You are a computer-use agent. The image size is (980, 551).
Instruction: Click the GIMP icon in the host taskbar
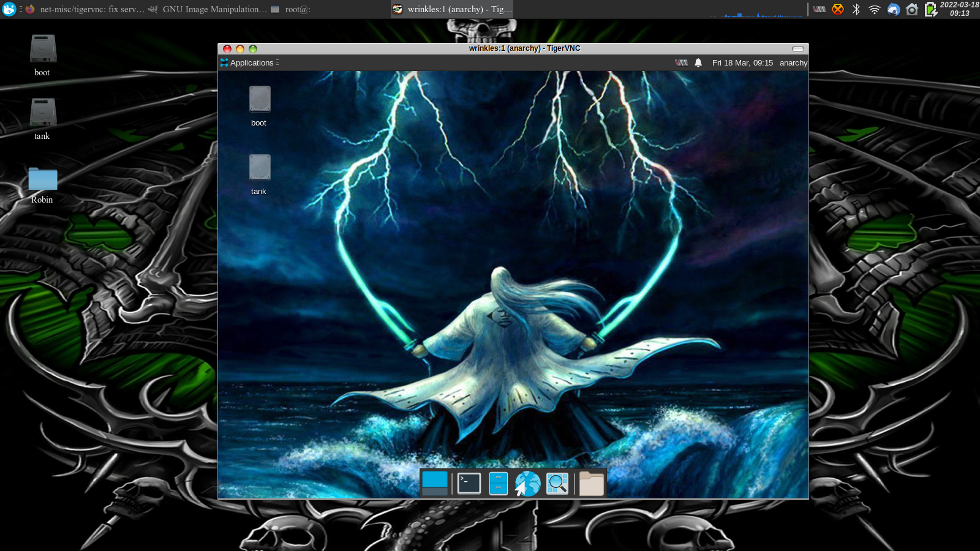click(x=153, y=9)
